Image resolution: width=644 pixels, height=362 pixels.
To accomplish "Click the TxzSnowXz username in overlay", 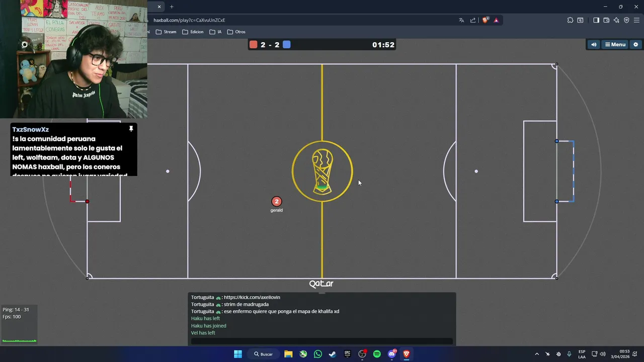I will [30, 130].
